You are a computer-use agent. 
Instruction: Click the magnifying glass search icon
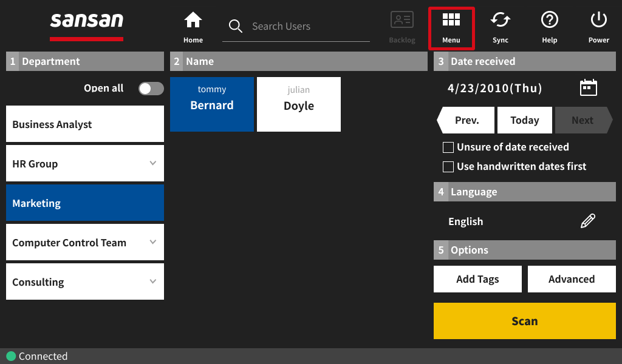[235, 26]
